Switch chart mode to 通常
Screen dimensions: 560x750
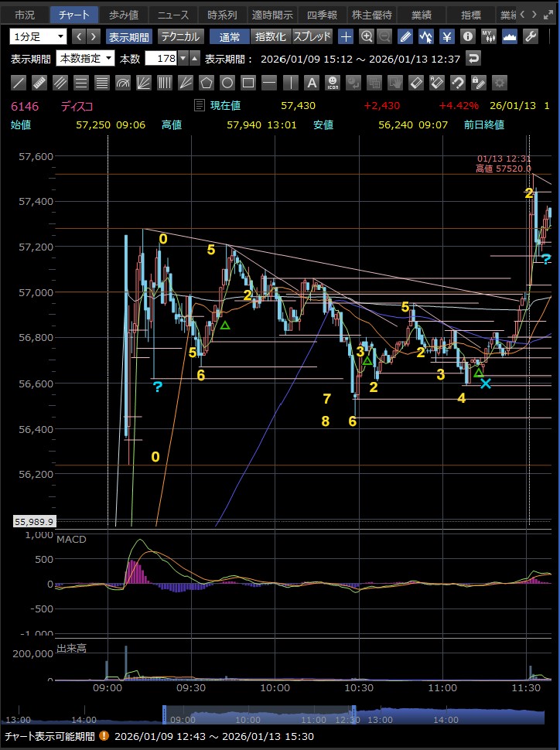[230, 36]
